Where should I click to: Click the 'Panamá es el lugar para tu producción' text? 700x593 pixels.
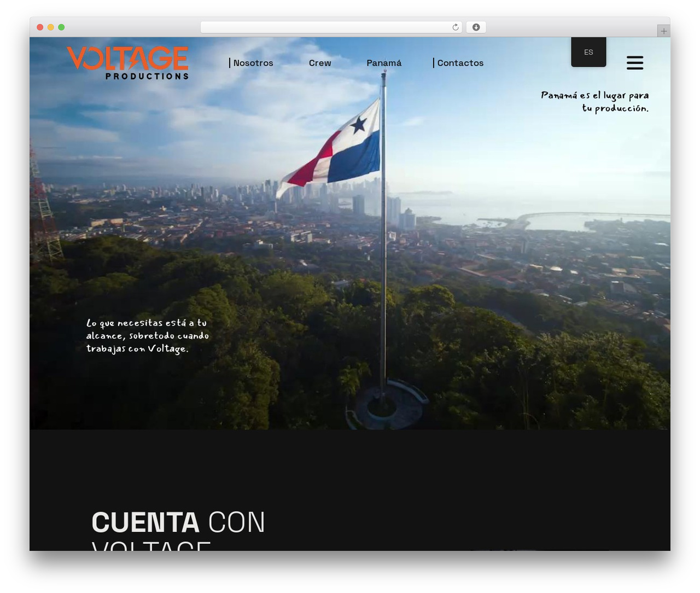pos(594,102)
